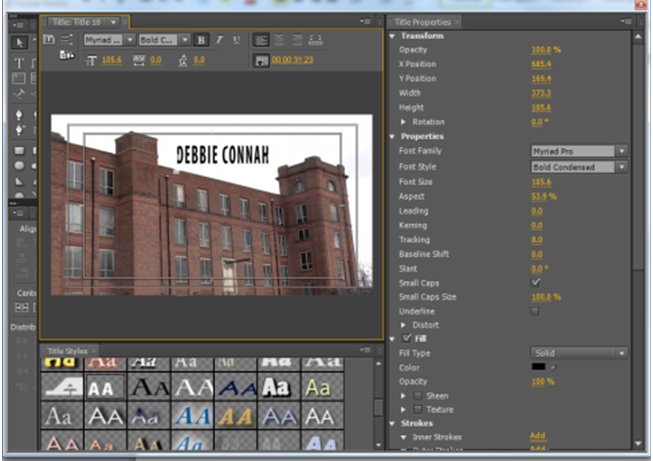Expand the Distort section
Image resolution: width=653 pixels, height=461 pixels.
click(x=403, y=325)
